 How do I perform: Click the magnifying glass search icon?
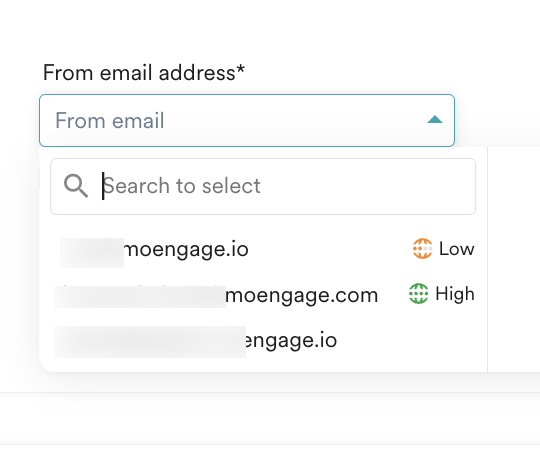pos(76,186)
